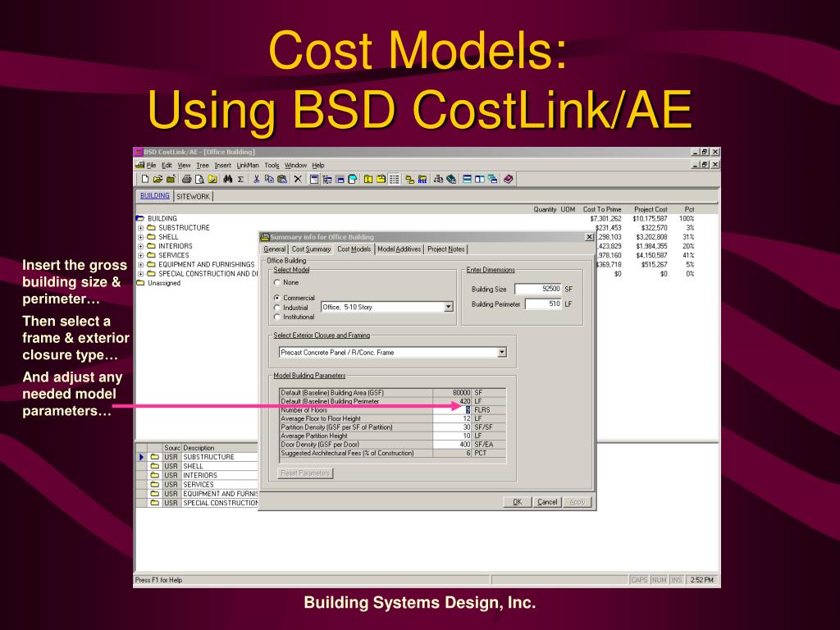Click the cascade windows toolbar icon
The width and height of the screenshot is (840, 630).
[x=492, y=179]
